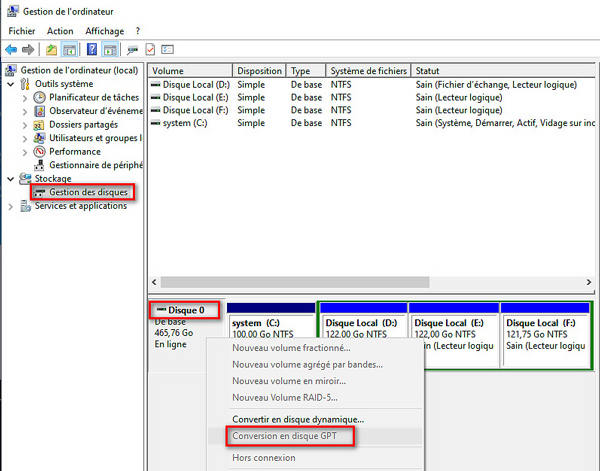Viewport: 600px width, 471px height.
Task: Choose Convertir en disque dynamique
Action: [298, 419]
